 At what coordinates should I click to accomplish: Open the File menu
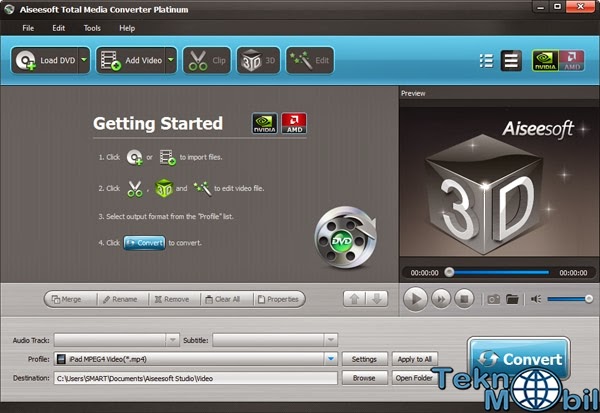pos(28,28)
